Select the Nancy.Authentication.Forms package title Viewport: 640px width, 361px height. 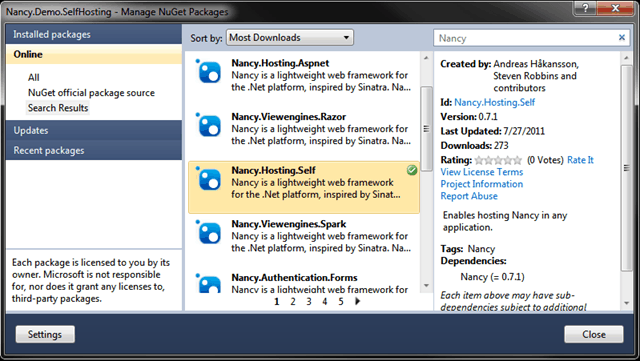pyautogui.click(x=294, y=277)
